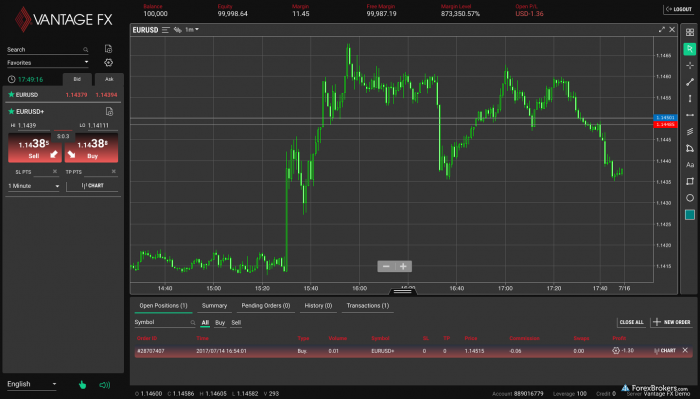
Task: Open the 1 Minute timeframe dropdown
Action: [33, 186]
